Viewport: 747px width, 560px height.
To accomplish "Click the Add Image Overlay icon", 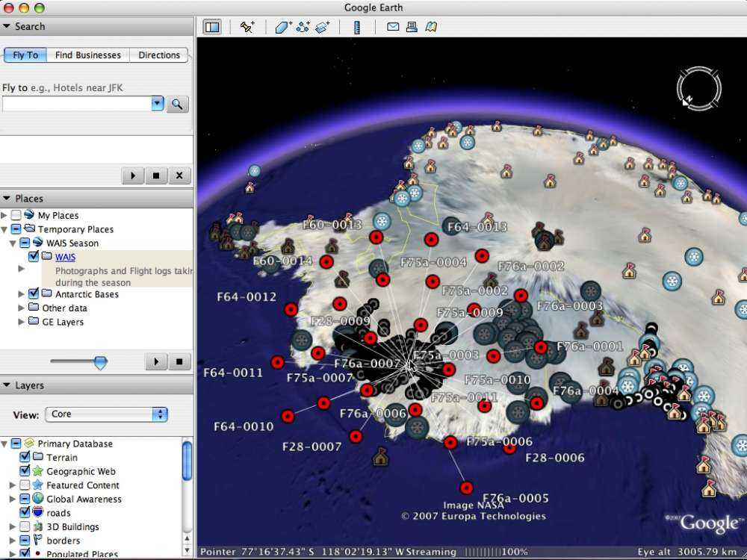I will click(322, 27).
